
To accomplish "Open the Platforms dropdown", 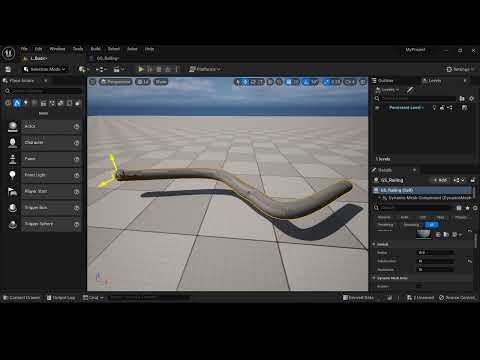I will (x=205, y=69).
